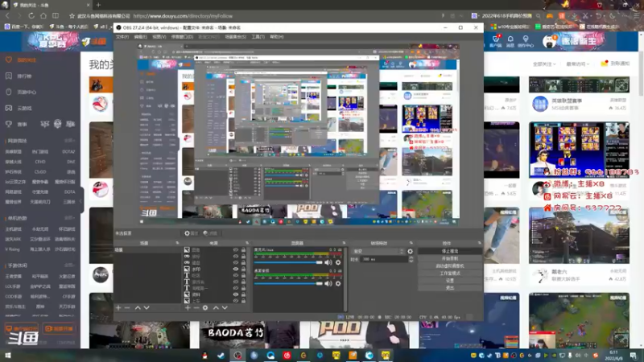Open 帮助(H) menu in OBS

pos(276,37)
